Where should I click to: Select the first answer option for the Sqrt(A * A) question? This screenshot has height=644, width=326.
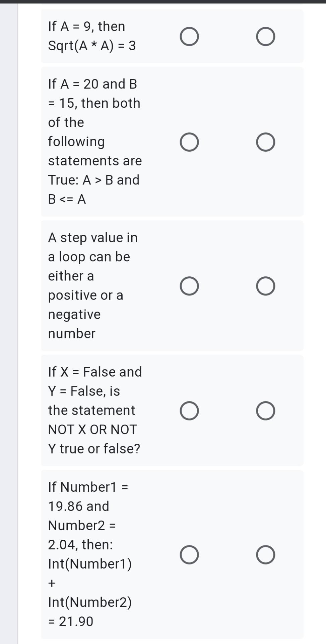(x=189, y=36)
